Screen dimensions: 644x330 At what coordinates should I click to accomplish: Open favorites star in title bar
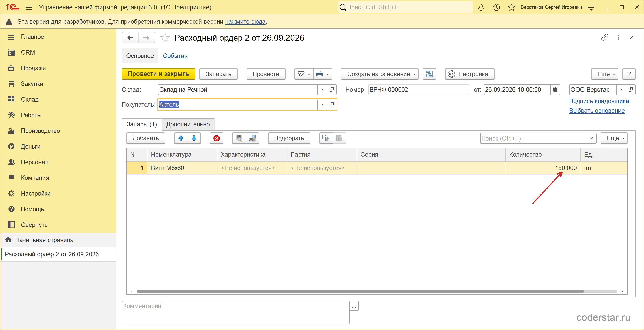511,7
